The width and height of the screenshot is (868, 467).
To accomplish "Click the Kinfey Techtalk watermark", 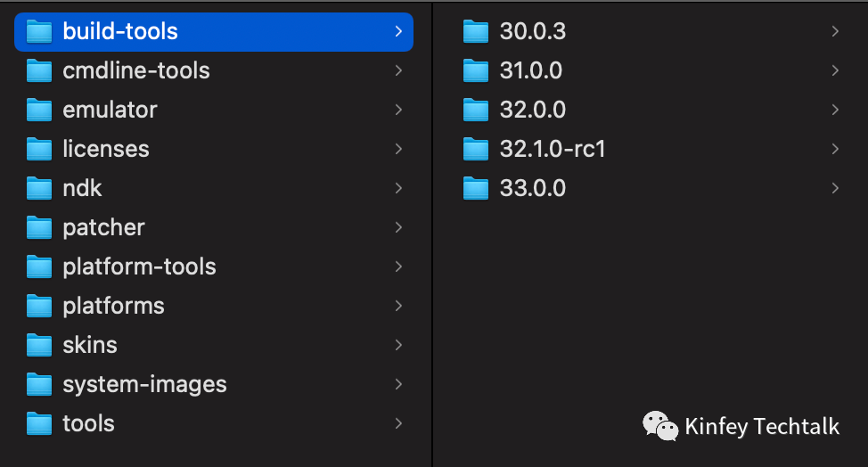I will coord(741,427).
